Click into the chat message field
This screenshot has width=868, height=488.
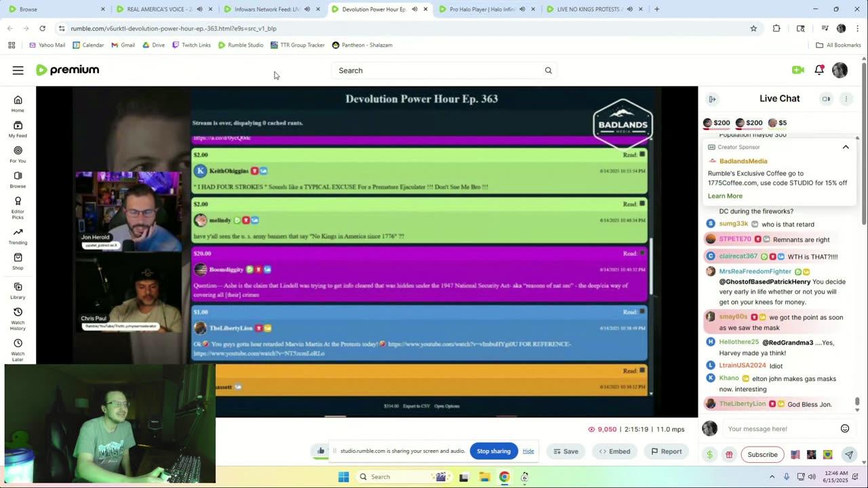pos(781,428)
